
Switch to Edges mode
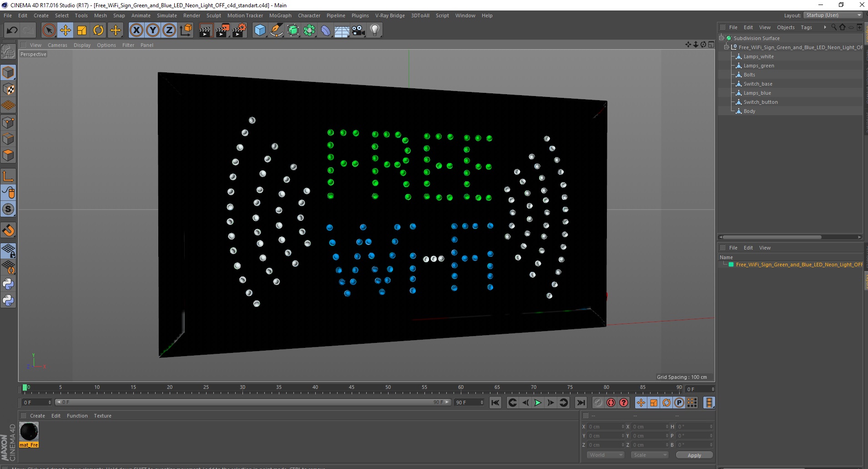[x=8, y=139]
